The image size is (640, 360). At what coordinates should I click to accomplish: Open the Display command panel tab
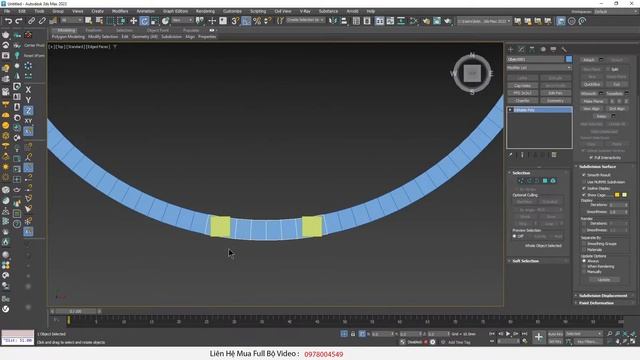coord(553,49)
